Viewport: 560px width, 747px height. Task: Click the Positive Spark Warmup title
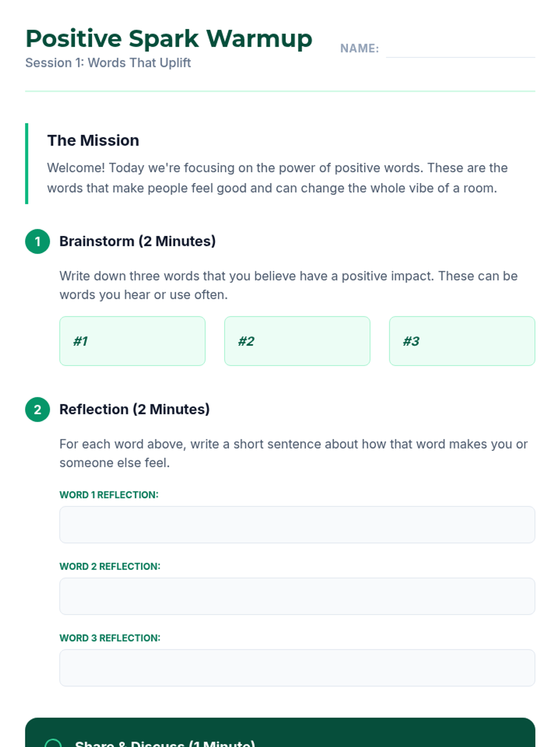tap(168, 39)
